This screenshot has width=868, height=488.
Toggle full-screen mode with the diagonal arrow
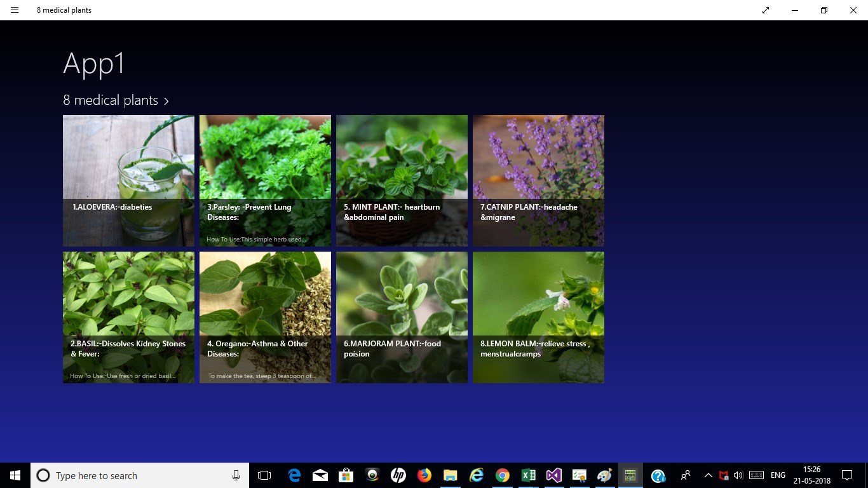tap(765, 10)
